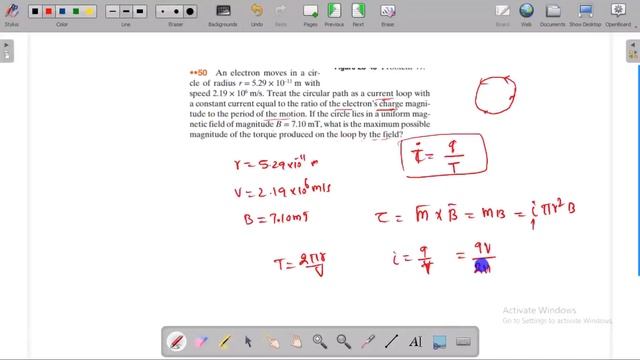
Task: Switch to Web mode
Action: coord(527,14)
